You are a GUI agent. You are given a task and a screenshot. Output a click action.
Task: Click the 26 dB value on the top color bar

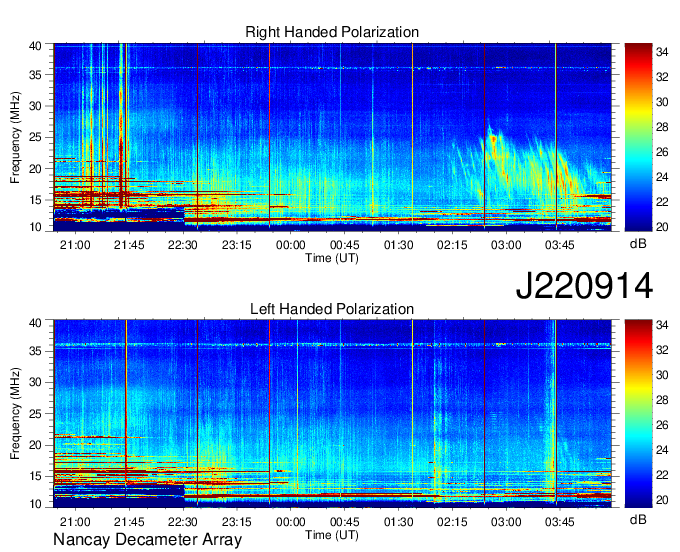tap(662, 152)
